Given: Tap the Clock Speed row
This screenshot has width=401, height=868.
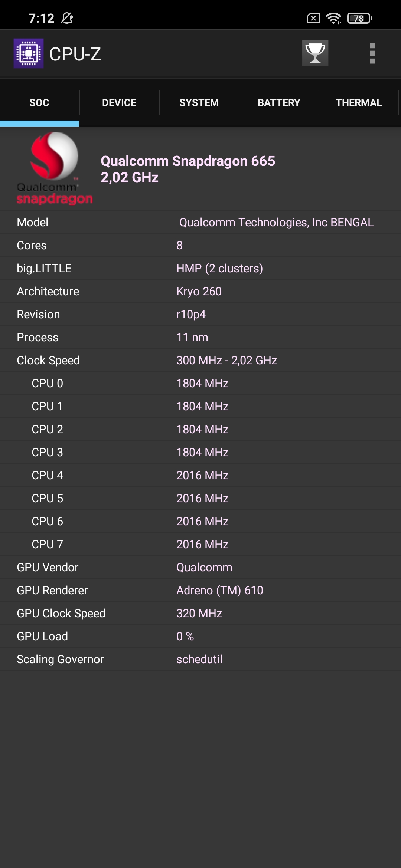Looking at the screenshot, I should 200,360.
